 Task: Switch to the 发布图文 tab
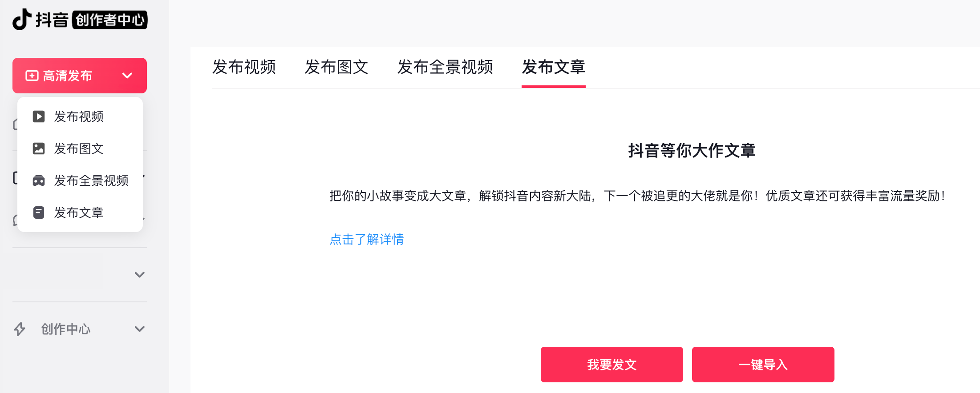click(336, 67)
